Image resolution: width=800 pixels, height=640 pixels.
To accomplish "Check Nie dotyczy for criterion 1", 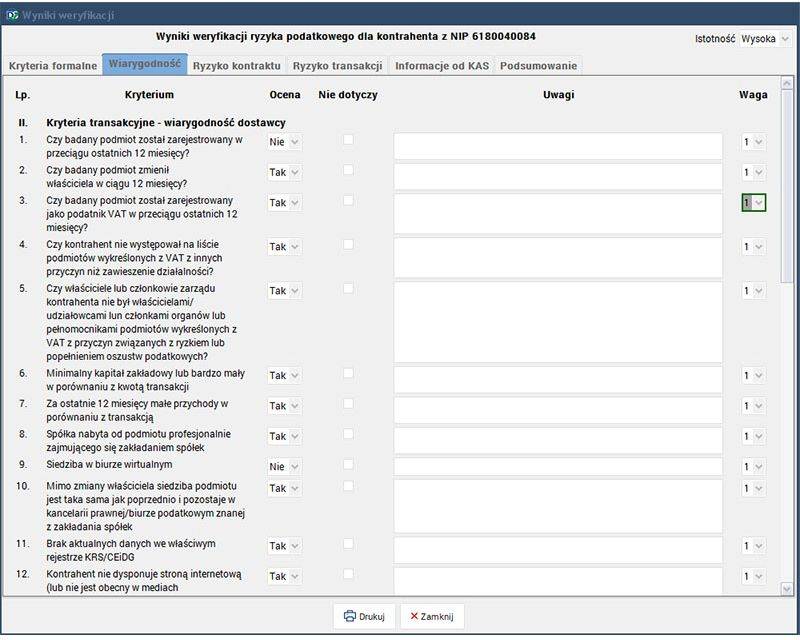I will click(x=348, y=139).
